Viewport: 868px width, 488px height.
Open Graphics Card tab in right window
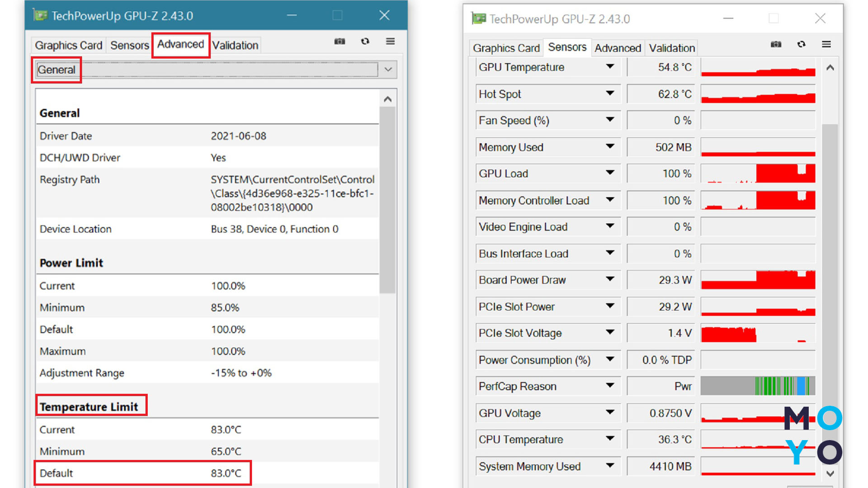point(506,48)
